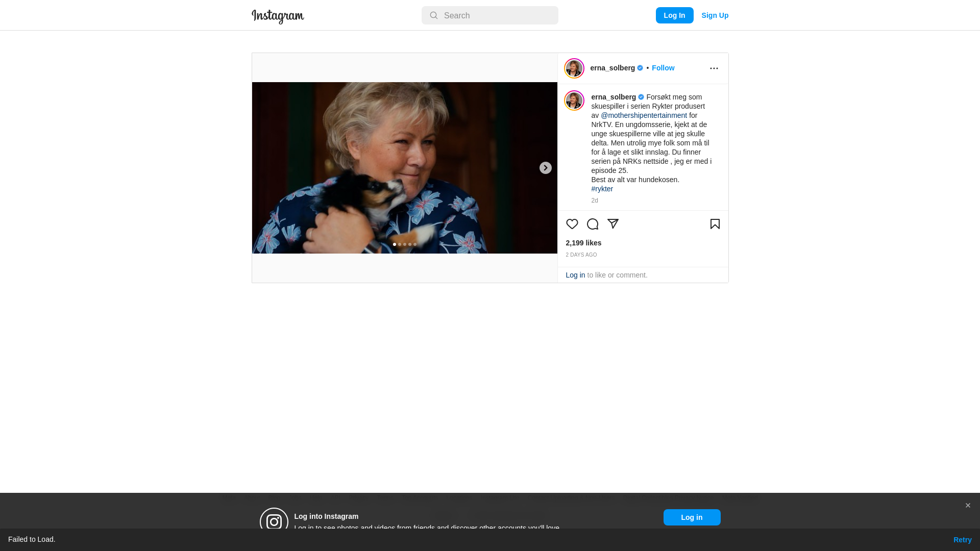
Task: Save post with bookmark icon
Action: [x=715, y=224]
